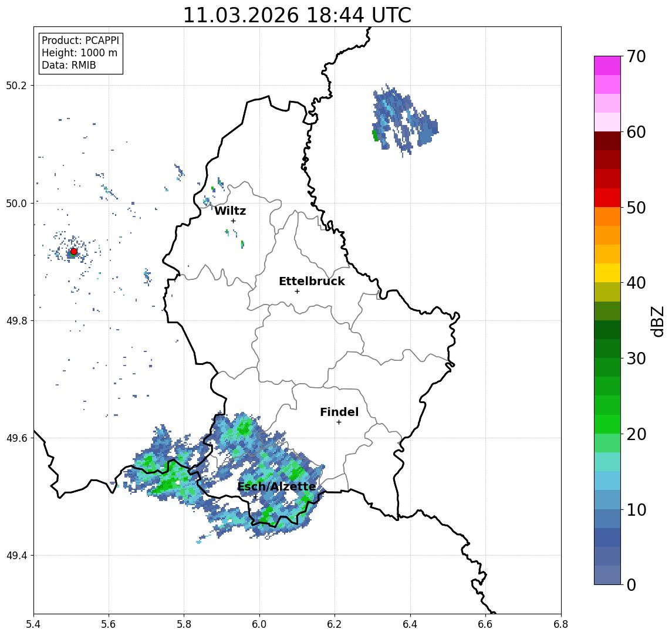The image size is (672, 636).
Task: Click the Product: PCAPPI text
Action: coord(80,40)
